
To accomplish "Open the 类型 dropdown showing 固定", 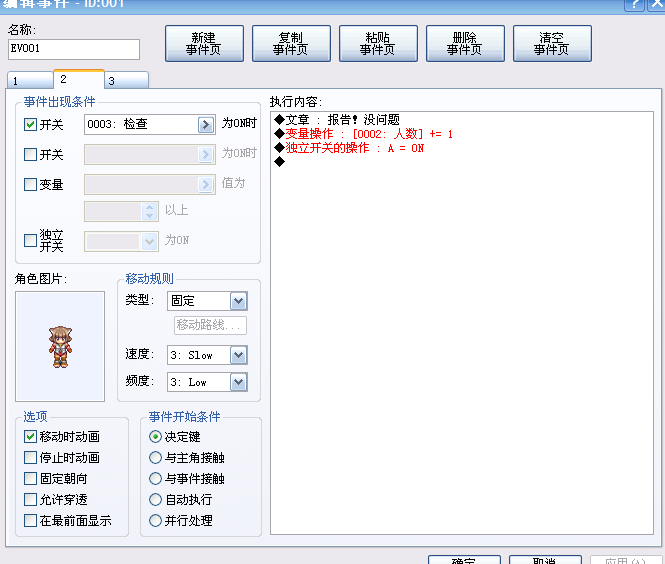I will pyautogui.click(x=207, y=301).
